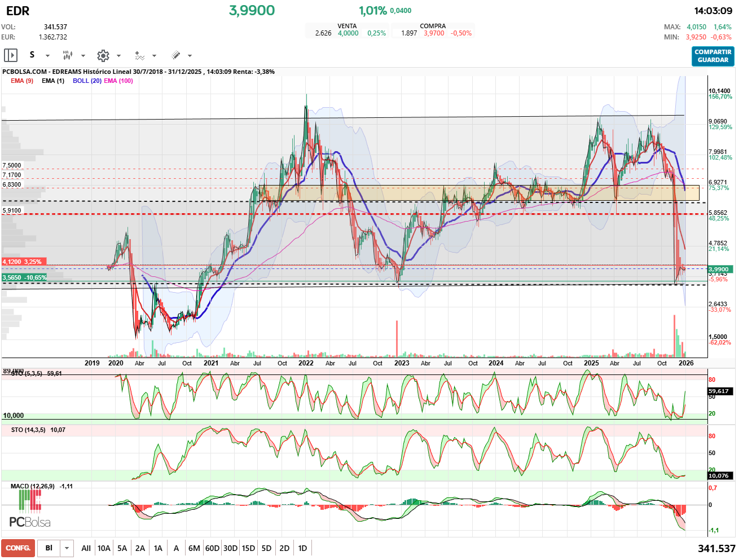
Task: Select the pencil drawing tool icon
Action: click(175, 55)
